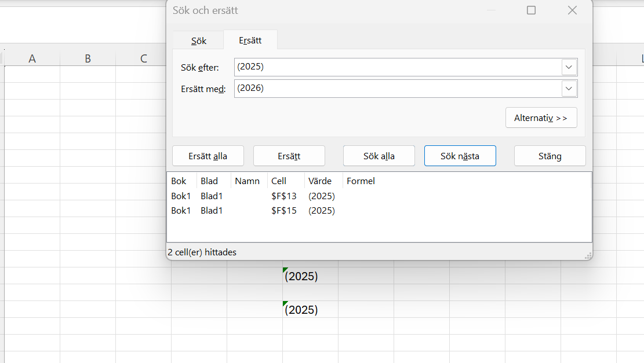Click the 'Sök alla' button

379,156
